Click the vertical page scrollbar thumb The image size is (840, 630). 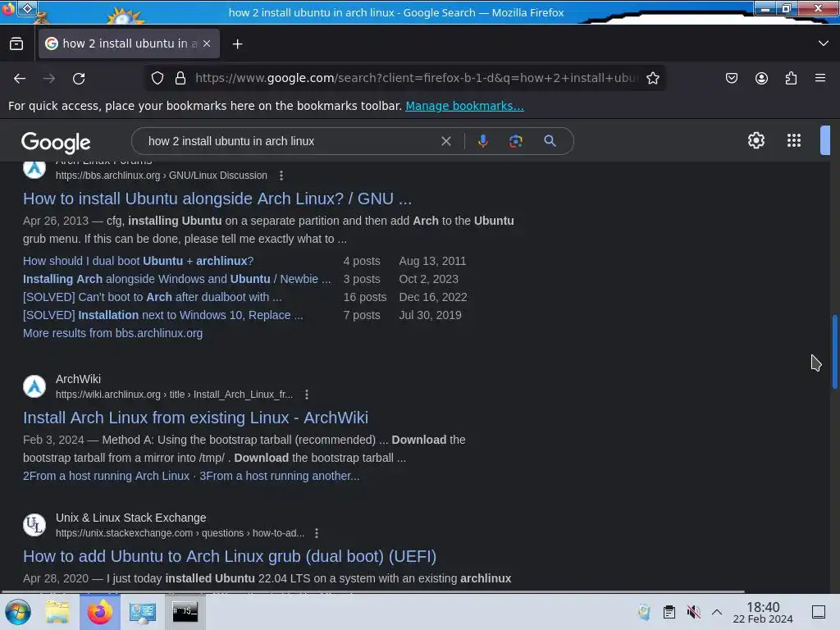834,352
